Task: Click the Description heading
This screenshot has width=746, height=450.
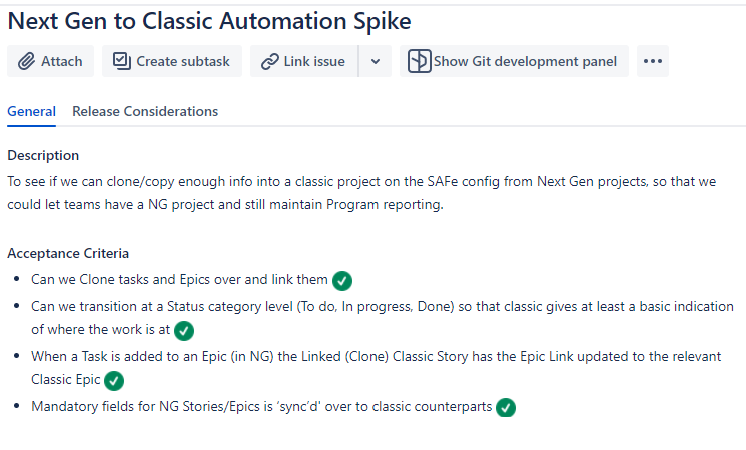Action: [43, 156]
